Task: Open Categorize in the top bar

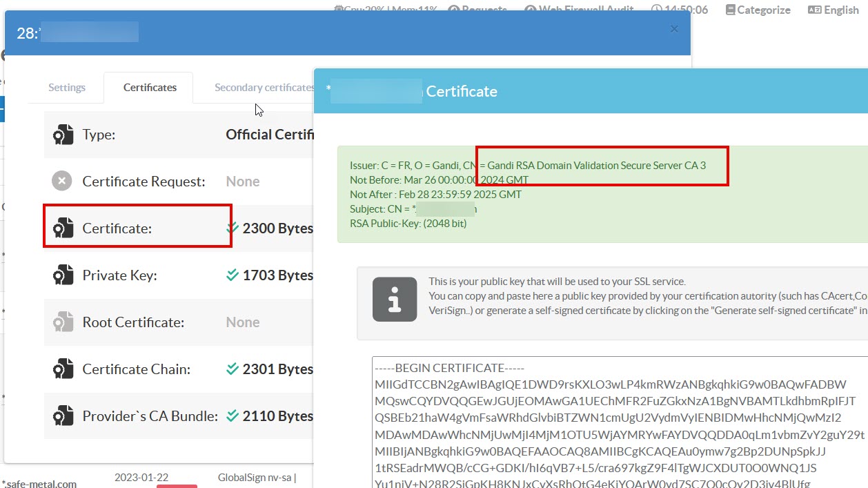Action: tap(758, 10)
